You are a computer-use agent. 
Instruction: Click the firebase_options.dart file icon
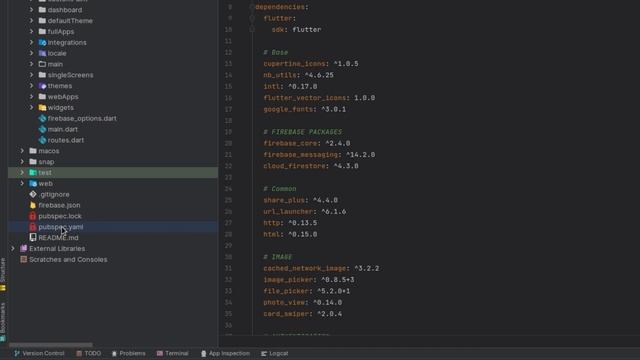[42, 118]
